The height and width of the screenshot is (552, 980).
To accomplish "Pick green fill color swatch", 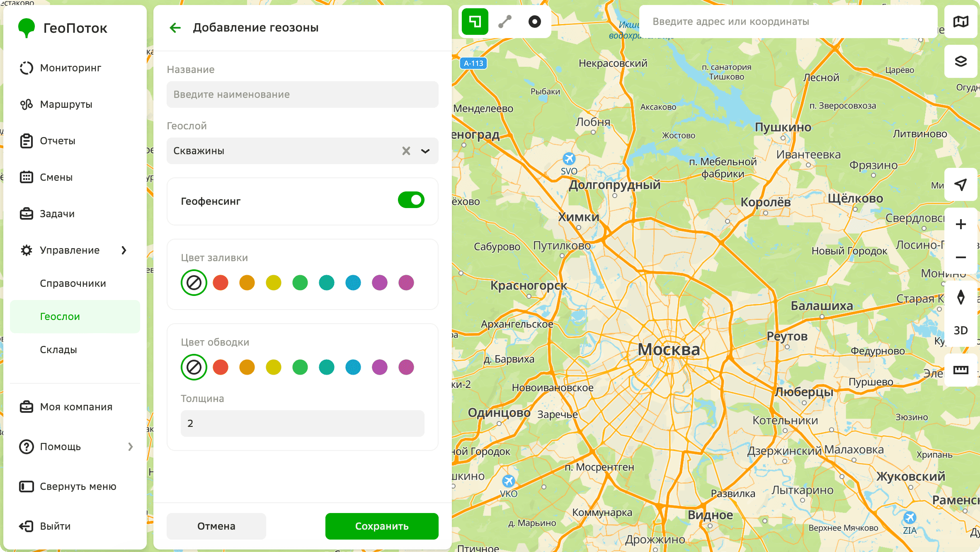I will tap(300, 283).
